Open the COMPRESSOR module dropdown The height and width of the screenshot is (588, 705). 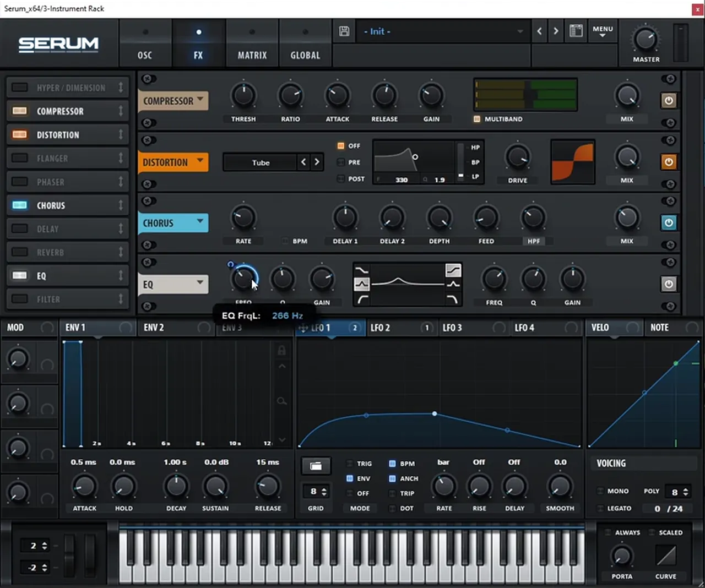pos(173,101)
